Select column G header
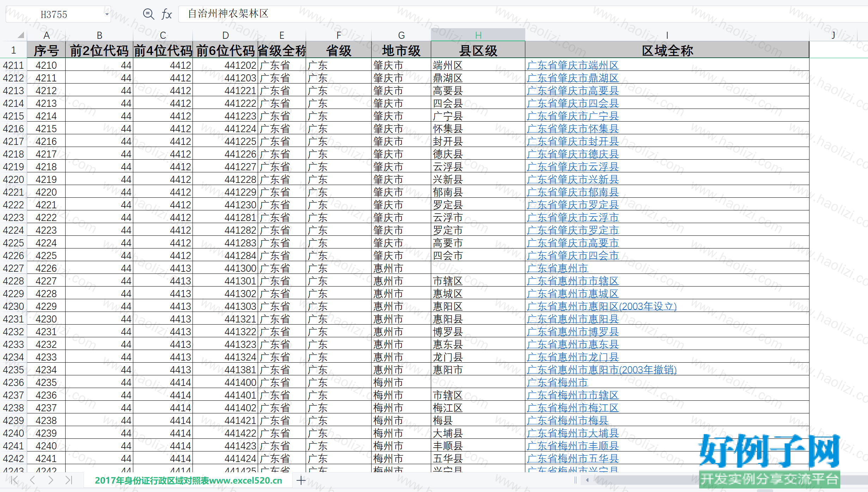This screenshot has width=868, height=492. click(401, 35)
